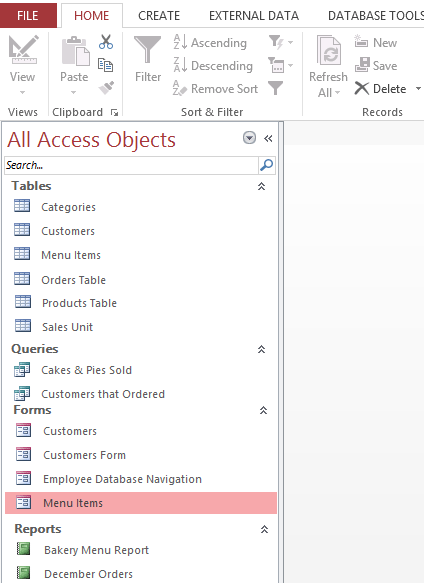Click the navigation pane Search box
Viewport: 424px width, 583px height.
point(131,165)
